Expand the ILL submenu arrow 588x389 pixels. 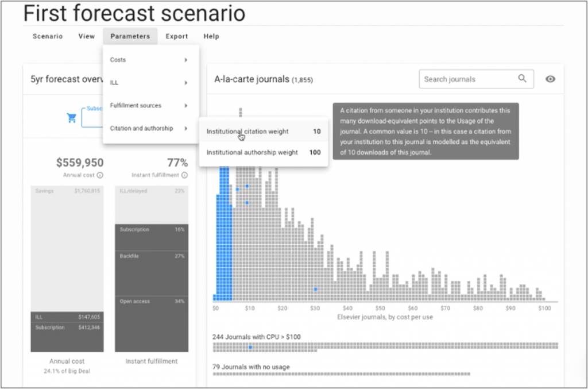point(186,83)
